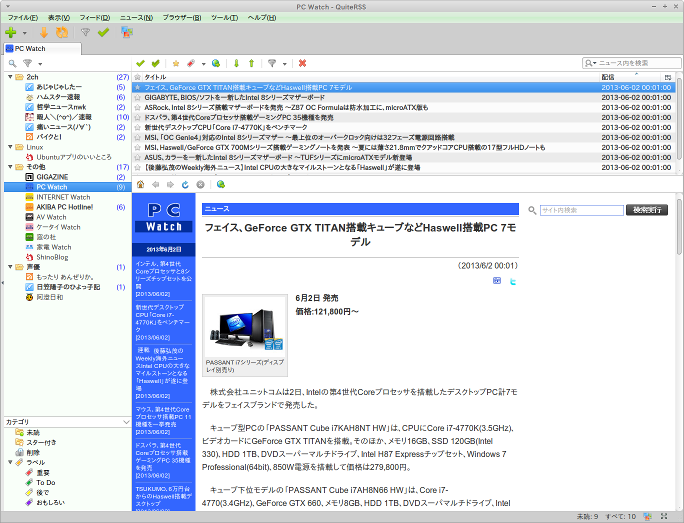Click the ニュース内を検索 search field

(632, 63)
